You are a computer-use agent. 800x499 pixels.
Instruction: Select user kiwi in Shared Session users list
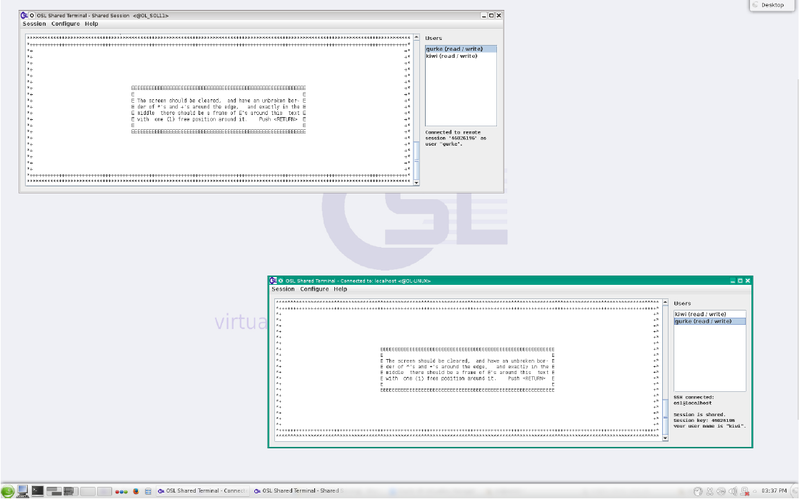(x=461, y=56)
